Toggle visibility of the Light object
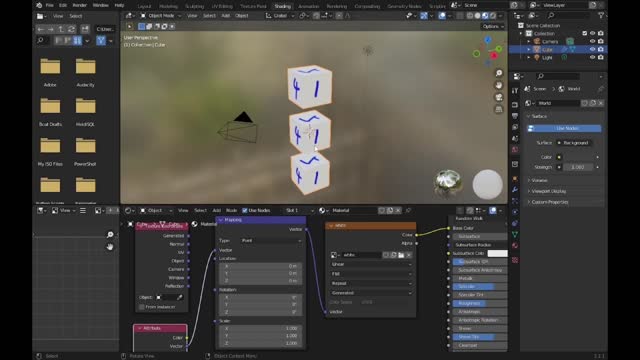The width and height of the screenshot is (640, 360). point(592,58)
